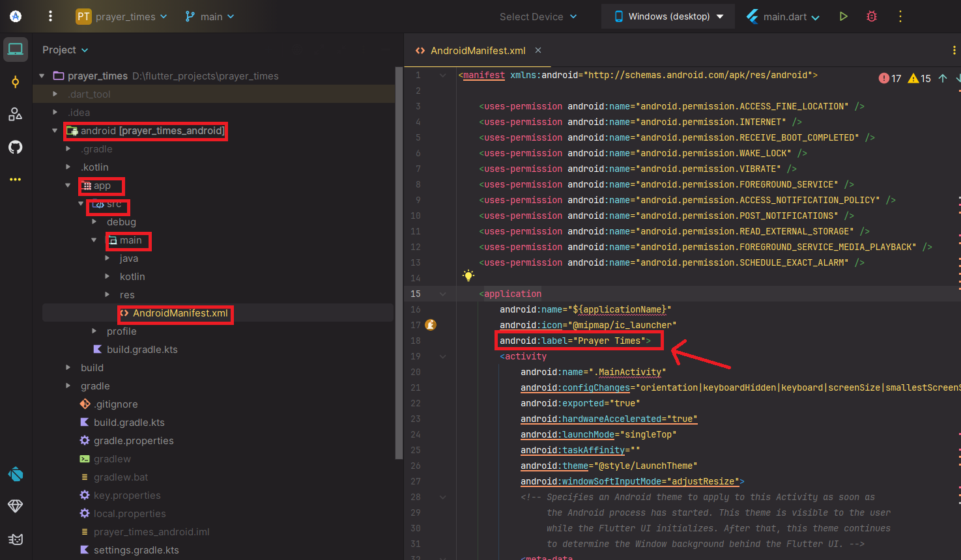Open the Windows (desktop) device dropdown

click(668, 16)
